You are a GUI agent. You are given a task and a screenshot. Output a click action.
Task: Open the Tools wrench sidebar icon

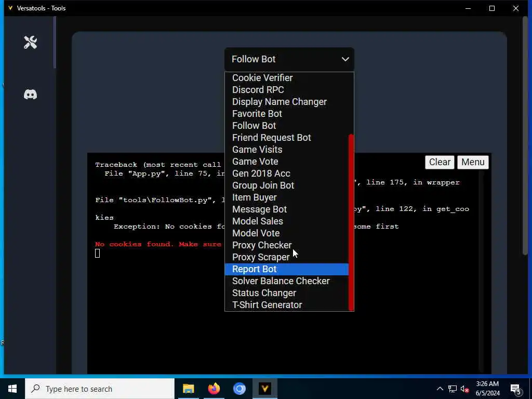click(30, 43)
